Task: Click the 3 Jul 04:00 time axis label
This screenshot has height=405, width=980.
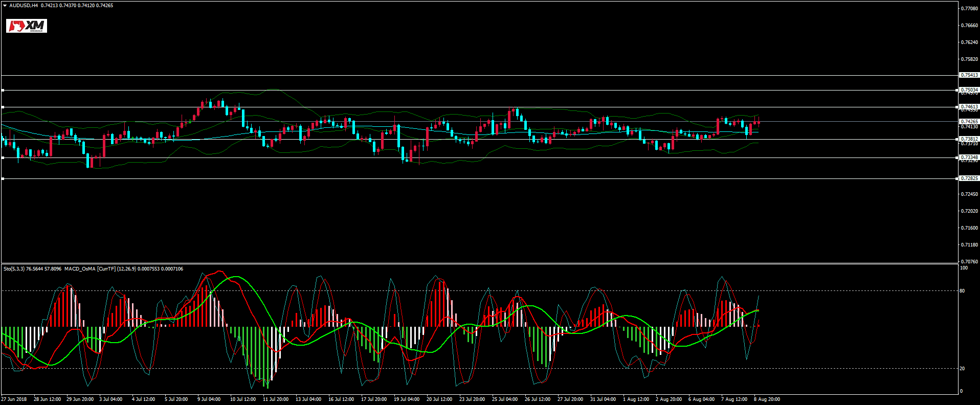Action: [110, 399]
